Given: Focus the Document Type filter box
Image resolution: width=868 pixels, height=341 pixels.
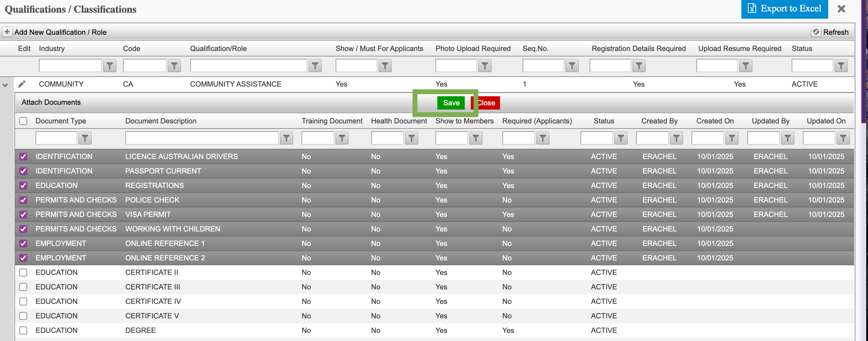Looking at the screenshot, I should click(56, 138).
